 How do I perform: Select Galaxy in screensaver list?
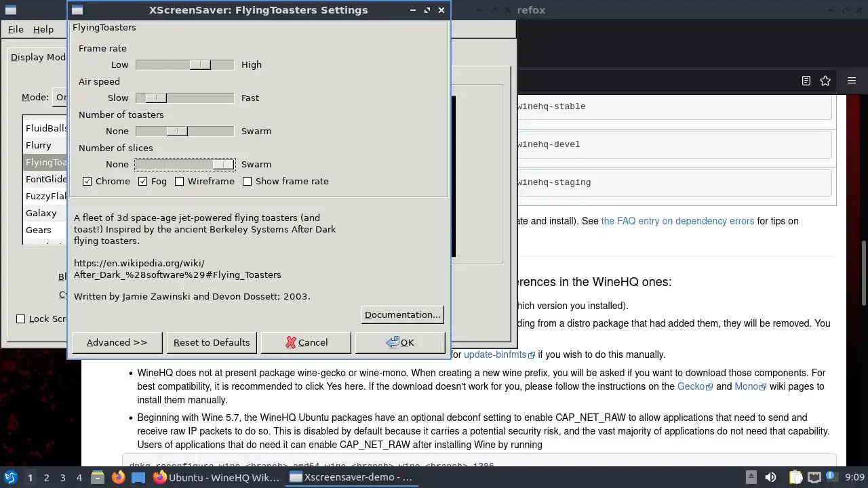coord(45,213)
